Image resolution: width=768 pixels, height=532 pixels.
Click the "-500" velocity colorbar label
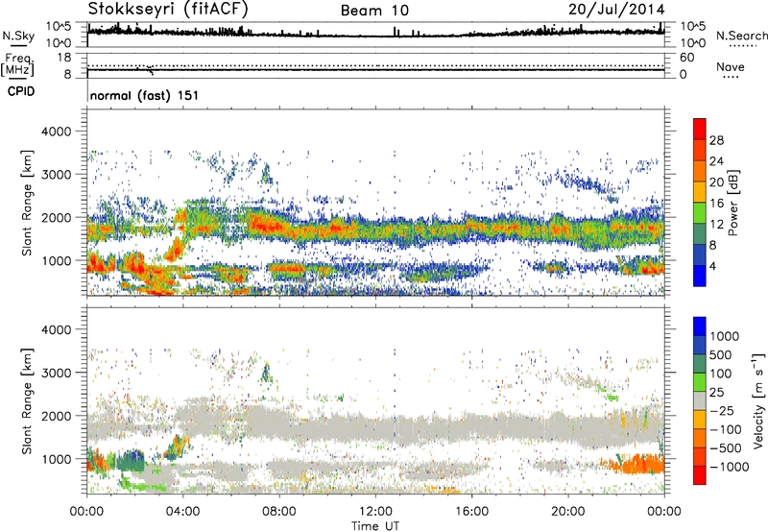(725, 448)
